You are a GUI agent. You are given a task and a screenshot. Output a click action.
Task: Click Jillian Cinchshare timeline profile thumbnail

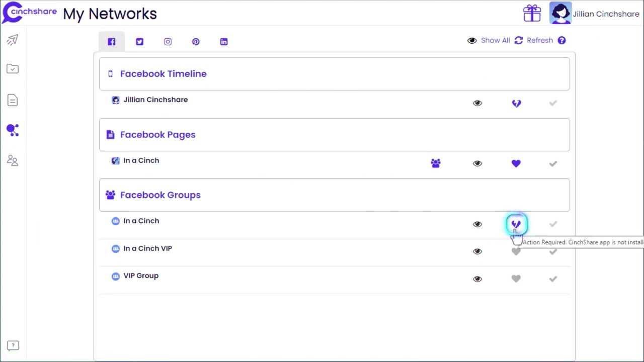pyautogui.click(x=116, y=100)
